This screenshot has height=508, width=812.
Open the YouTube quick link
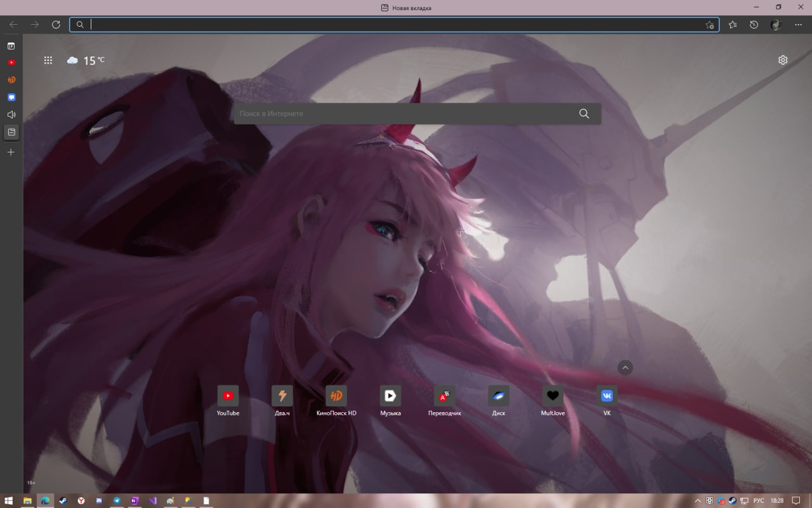[228, 401]
